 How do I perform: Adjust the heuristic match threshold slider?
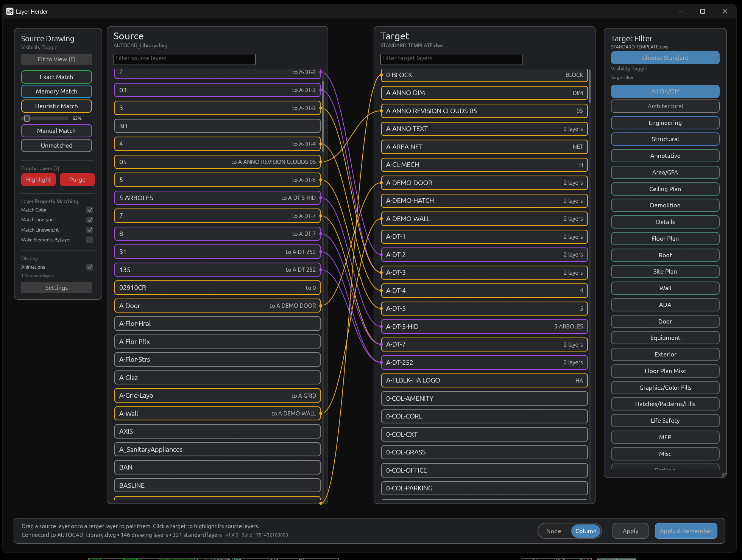point(27,118)
